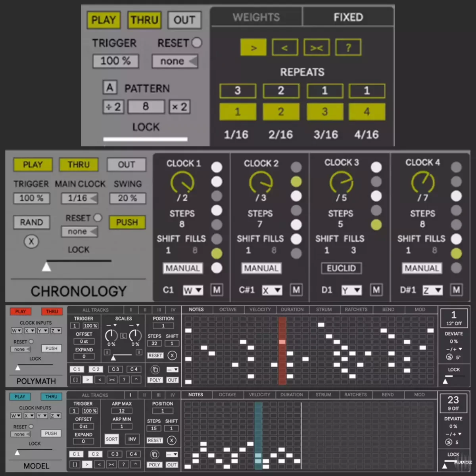Select Polymath ping-pong direction

click(112, 380)
